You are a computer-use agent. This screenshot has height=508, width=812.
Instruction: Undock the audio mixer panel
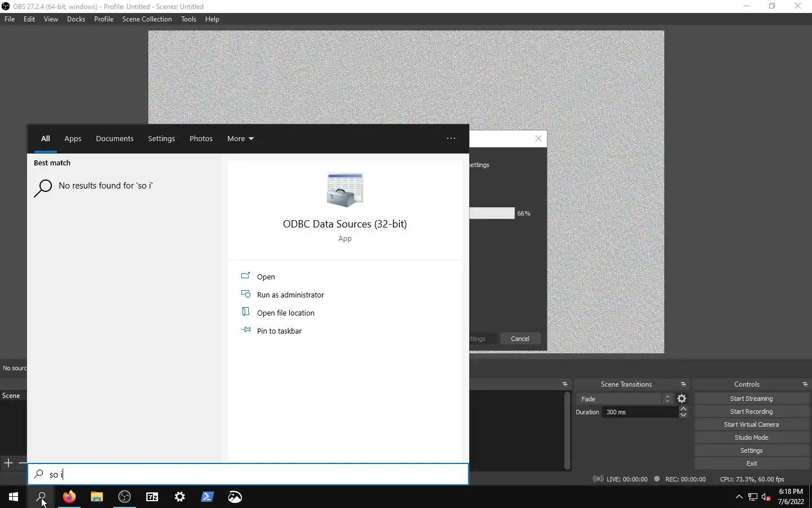[564, 384]
